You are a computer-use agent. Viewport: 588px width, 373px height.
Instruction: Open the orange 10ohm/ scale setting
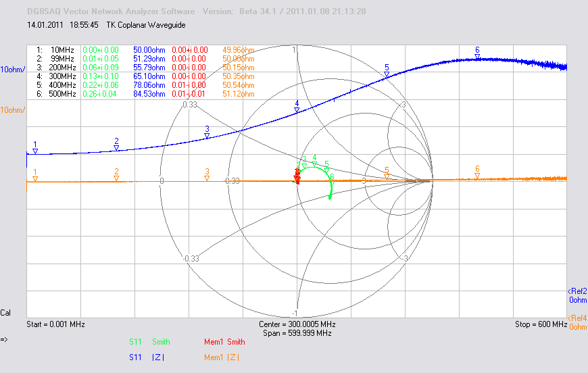click(x=13, y=110)
